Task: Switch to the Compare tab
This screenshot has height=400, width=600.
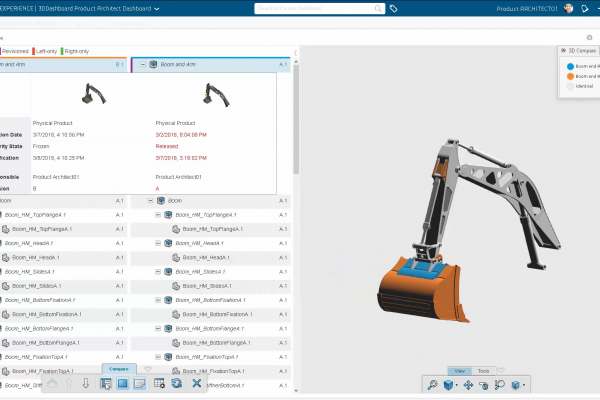Action: tap(119, 369)
